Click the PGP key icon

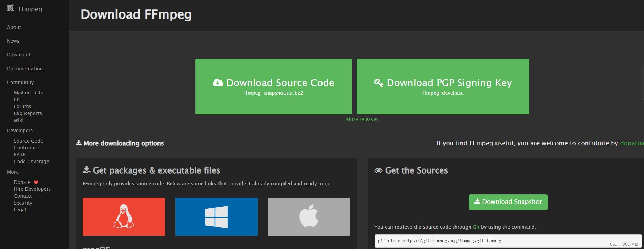(379, 83)
